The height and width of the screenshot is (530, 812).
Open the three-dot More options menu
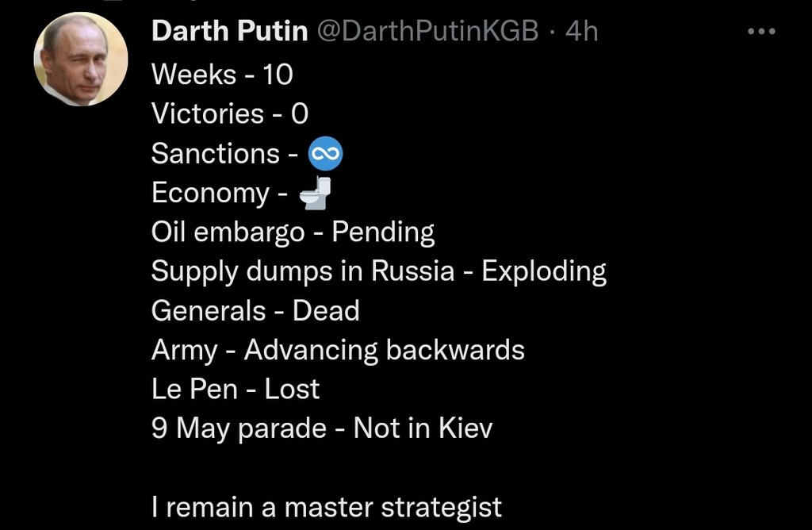coord(762,32)
